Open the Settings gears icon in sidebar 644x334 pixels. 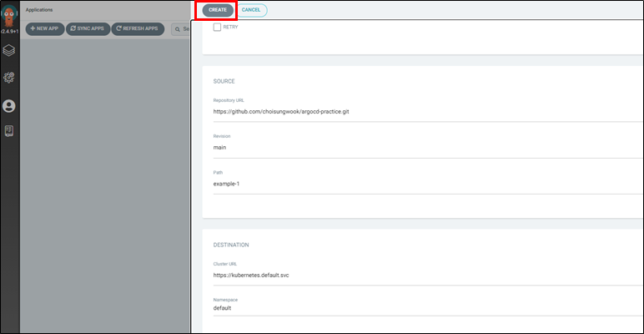coord(8,77)
